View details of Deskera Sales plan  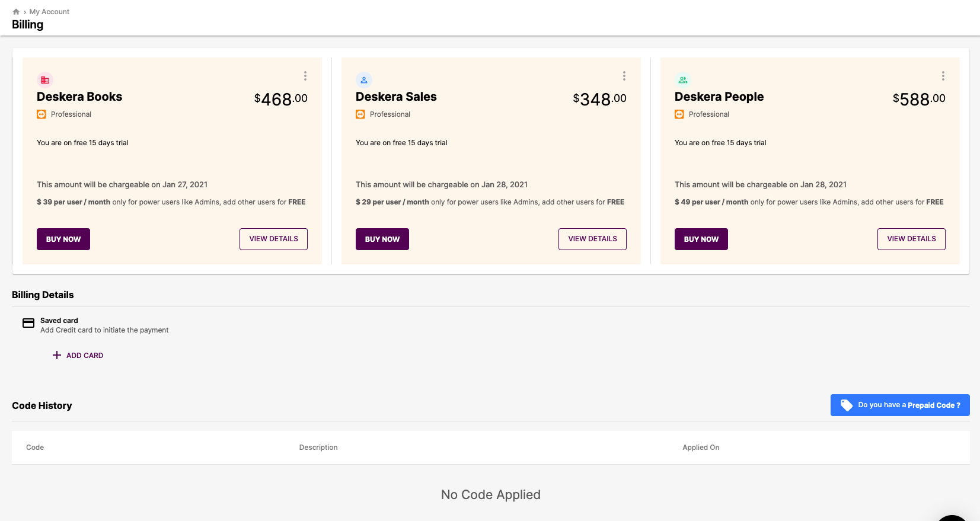[592, 239]
